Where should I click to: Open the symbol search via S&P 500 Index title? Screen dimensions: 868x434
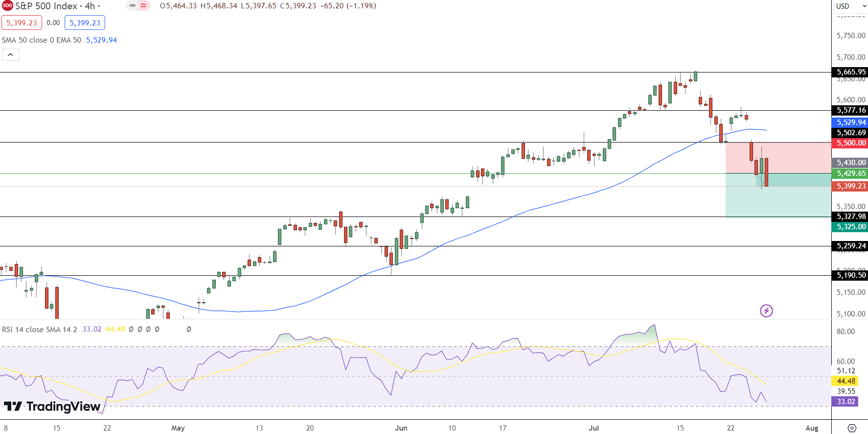46,6
